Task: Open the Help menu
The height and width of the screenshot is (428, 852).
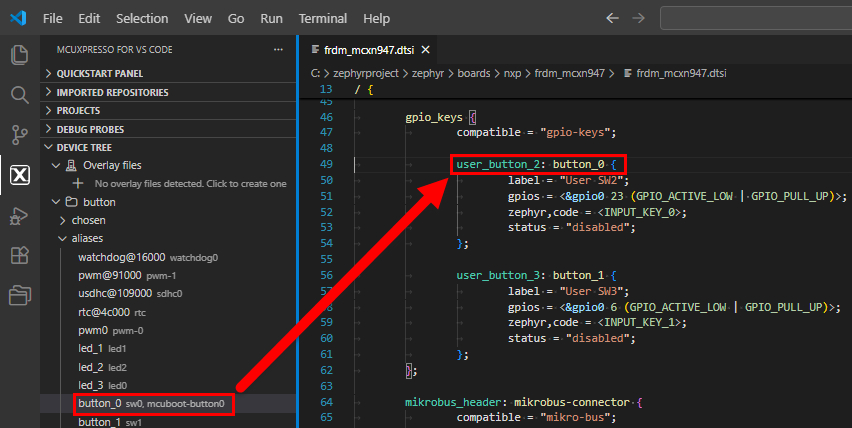Action: pyautogui.click(x=377, y=18)
